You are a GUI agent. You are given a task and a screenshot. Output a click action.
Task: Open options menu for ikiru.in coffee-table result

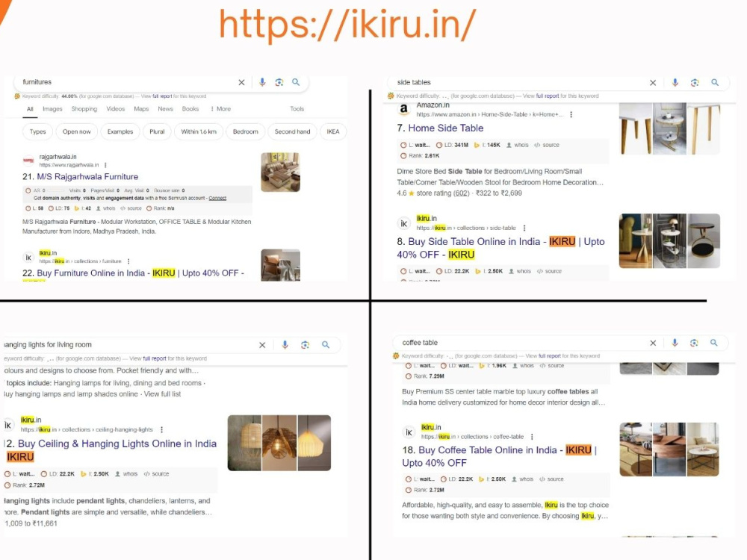click(532, 437)
